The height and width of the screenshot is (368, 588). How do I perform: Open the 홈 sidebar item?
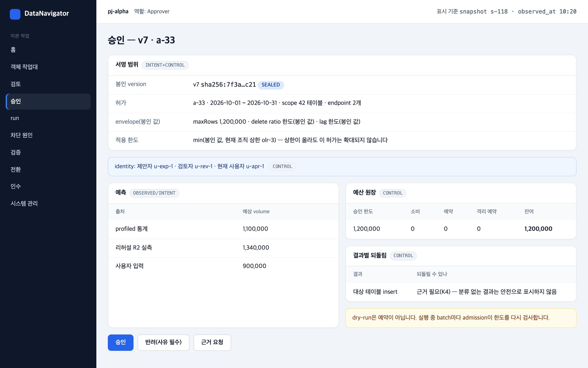(x=48, y=50)
